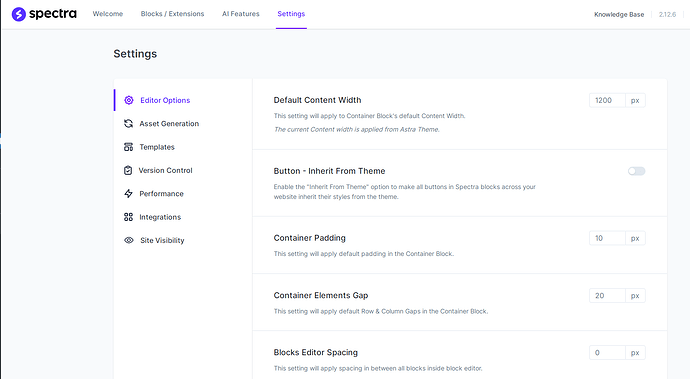This screenshot has width=690, height=379.
Task: Select Editor Options in the sidebar
Action: click(x=165, y=100)
